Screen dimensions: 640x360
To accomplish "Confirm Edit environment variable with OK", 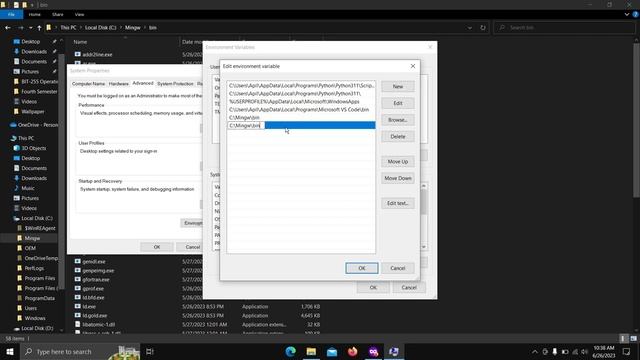I will pyautogui.click(x=362, y=268).
